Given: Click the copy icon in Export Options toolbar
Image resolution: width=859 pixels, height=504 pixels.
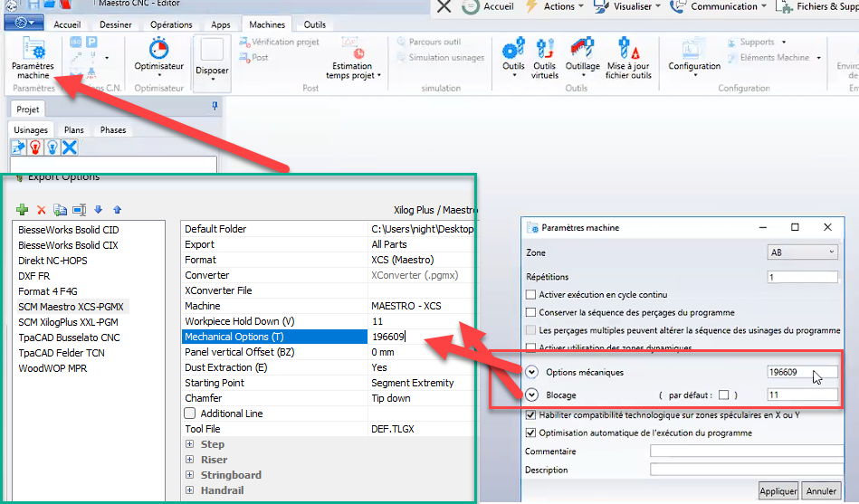Looking at the screenshot, I should coord(60,210).
